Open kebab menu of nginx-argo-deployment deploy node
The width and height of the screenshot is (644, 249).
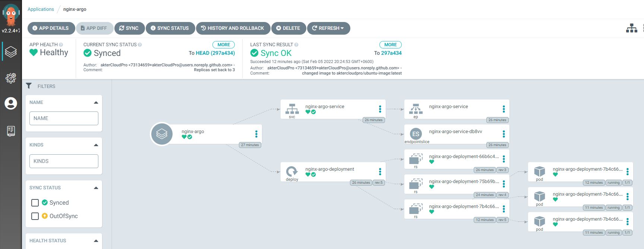click(x=380, y=171)
